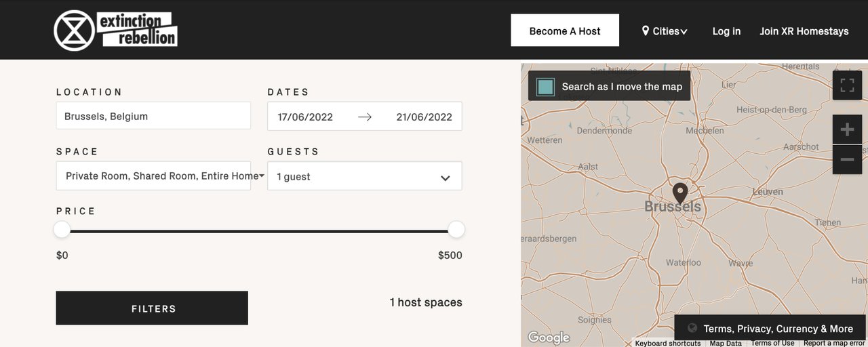Open the Filters button
This screenshot has width=868, height=347.
click(x=152, y=308)
